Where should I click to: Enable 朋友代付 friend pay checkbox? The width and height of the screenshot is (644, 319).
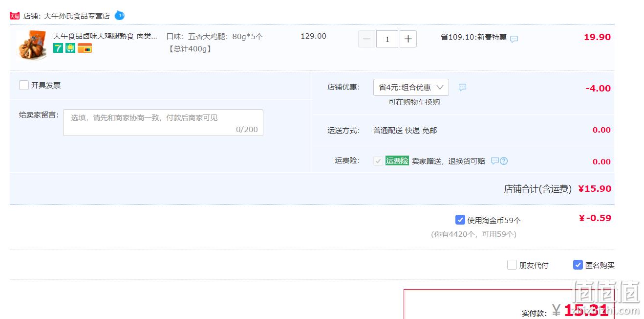click(512, 265)
